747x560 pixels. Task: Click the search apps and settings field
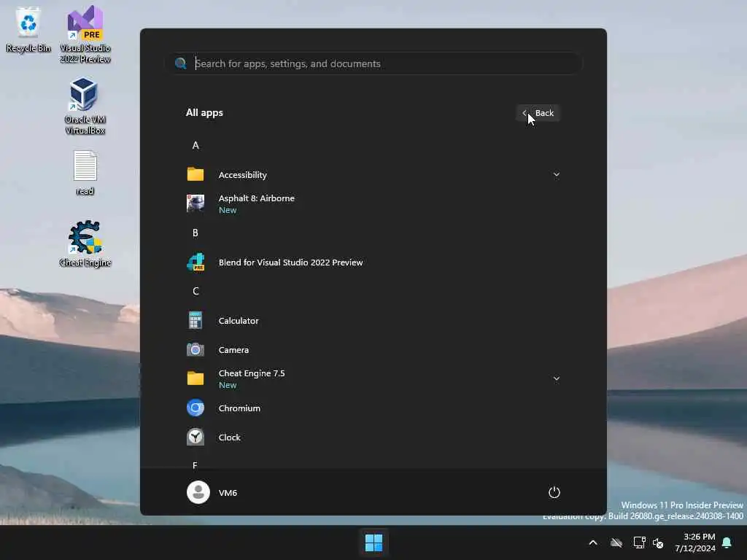pos(374,63)
